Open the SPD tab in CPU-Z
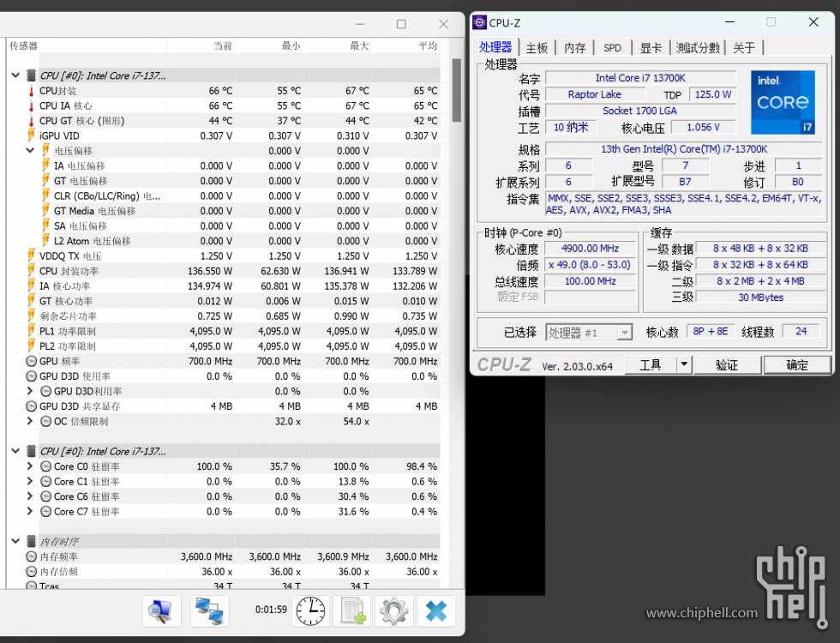840x643 pixels. pos(612,48)
